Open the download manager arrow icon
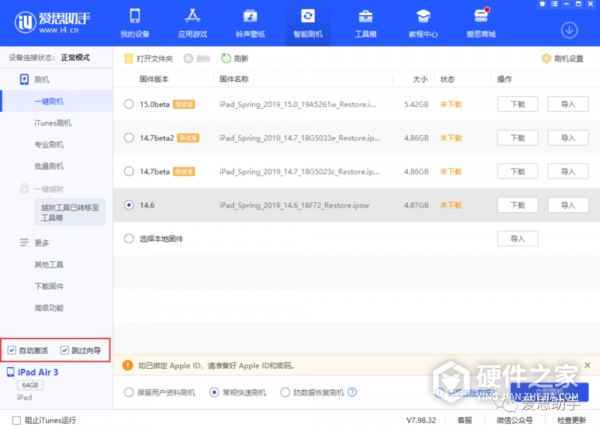 click(569, 30)
